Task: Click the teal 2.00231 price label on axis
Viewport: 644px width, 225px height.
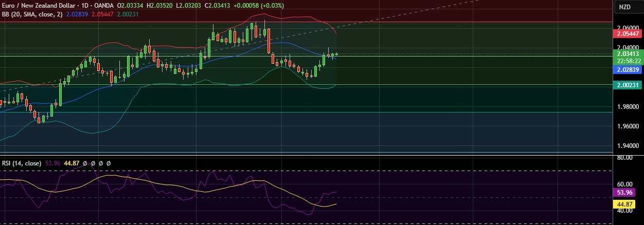Action: 627,86
